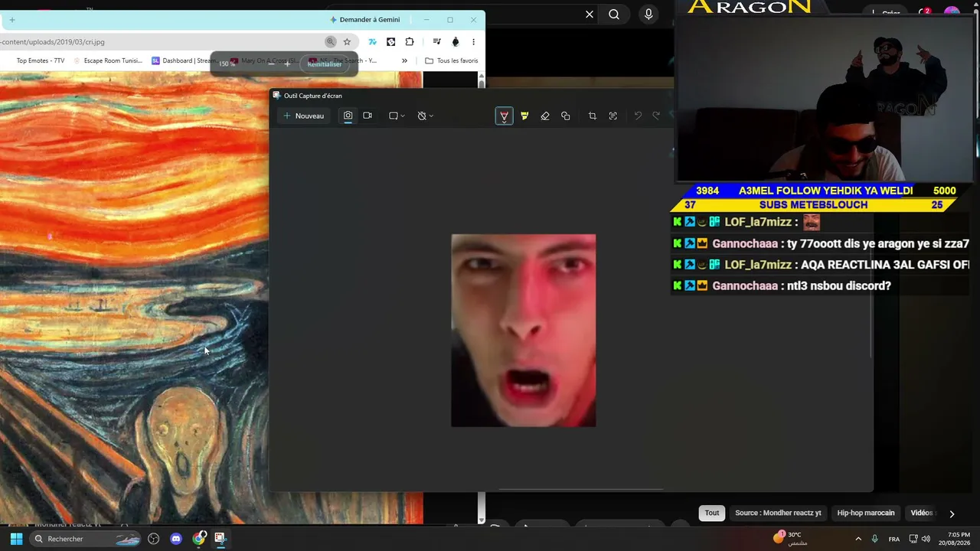Image resolution: width=980 pixels, height=551 pixels.
Task: Select the yellow highlighter tool
Action: [524, 116]
